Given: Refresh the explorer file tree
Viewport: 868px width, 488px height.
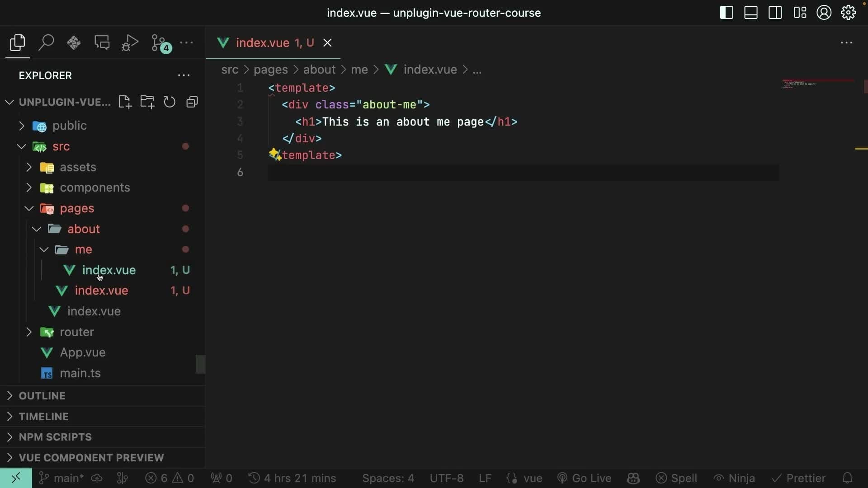Looking at the screenshot, I should [x=170, y=102].
